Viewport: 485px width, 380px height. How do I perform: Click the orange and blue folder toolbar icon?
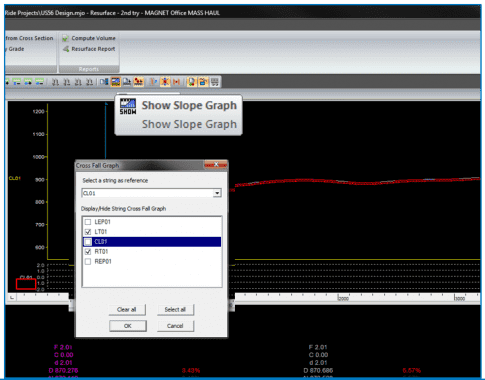[203, 82]
